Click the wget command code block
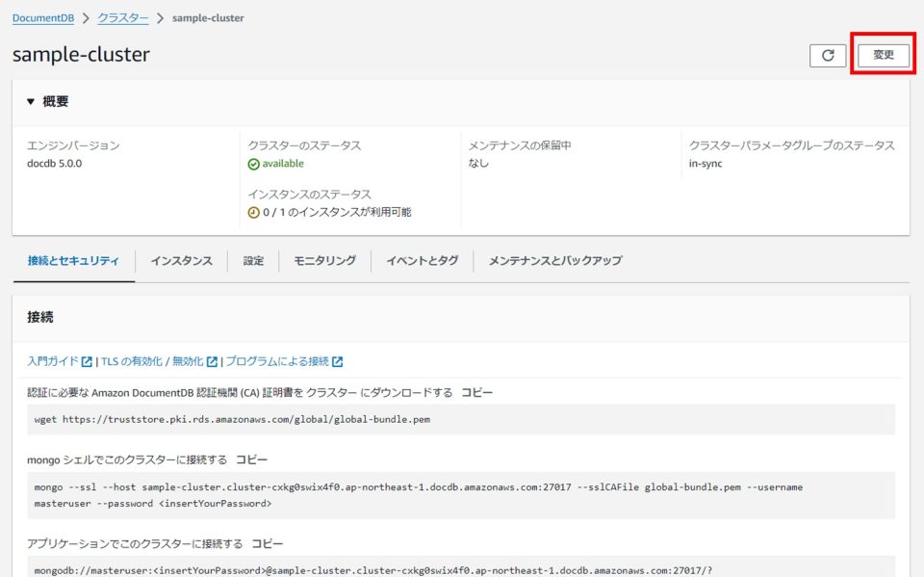The width and height of the screenshot is (924, 577). [461, 419]
